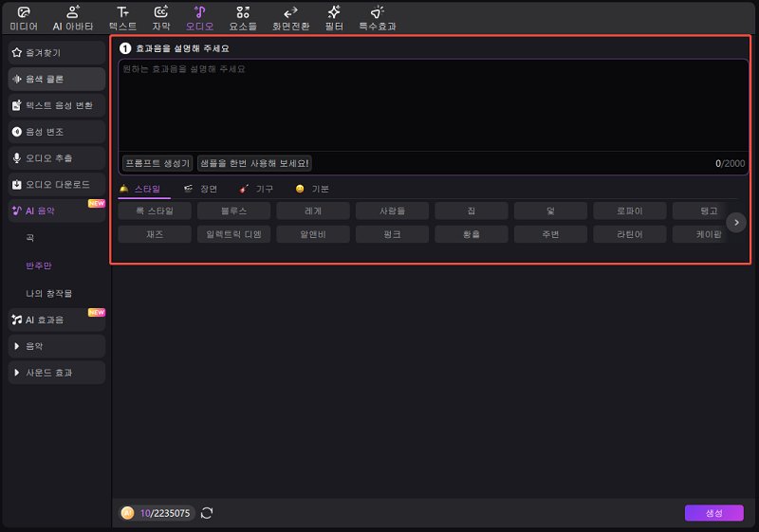Choose the 집 tag
This screenshot has width=759, height=532.
click(x=472, y=211)
